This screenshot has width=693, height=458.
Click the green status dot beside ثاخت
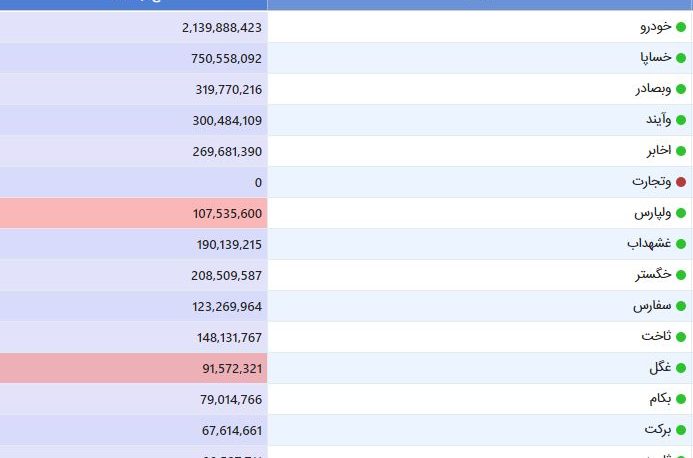click(681, 337)
